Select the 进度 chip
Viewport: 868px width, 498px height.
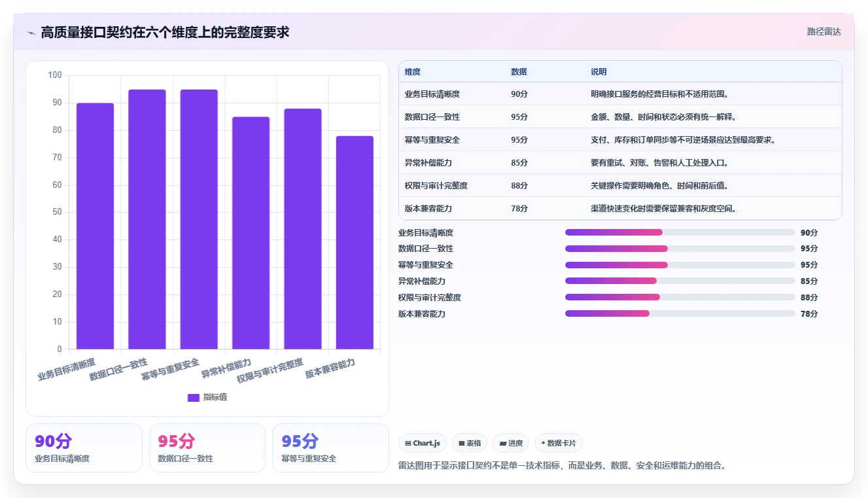click(x=511, y=443)
